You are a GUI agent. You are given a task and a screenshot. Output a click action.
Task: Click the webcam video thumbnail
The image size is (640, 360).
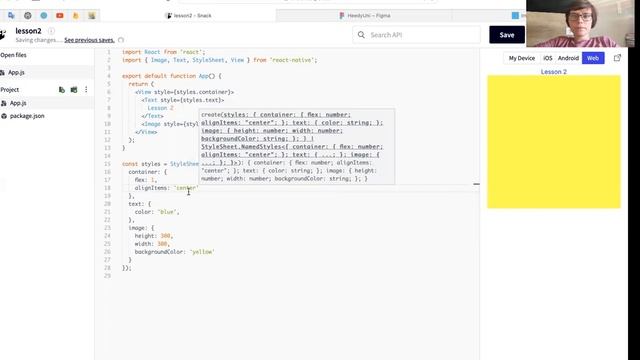tap(580, 23)
